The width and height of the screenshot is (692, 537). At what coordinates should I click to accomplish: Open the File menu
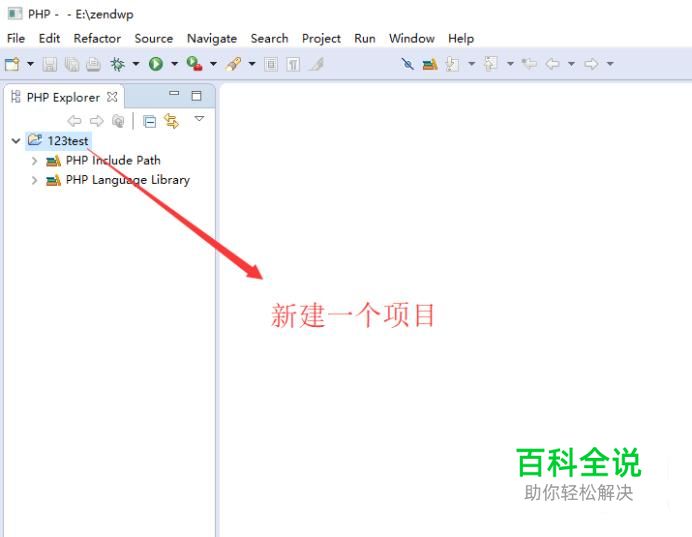tap(16, 38)
